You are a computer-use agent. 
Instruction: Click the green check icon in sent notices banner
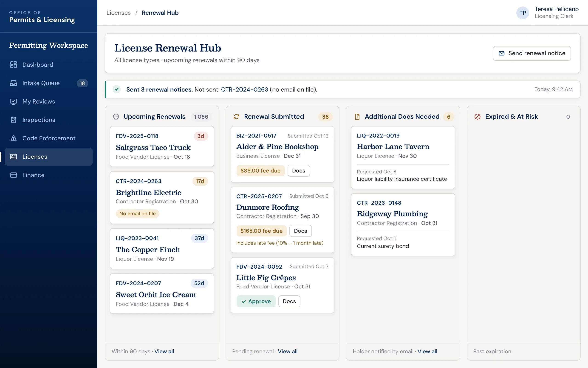tap(117, 89)
